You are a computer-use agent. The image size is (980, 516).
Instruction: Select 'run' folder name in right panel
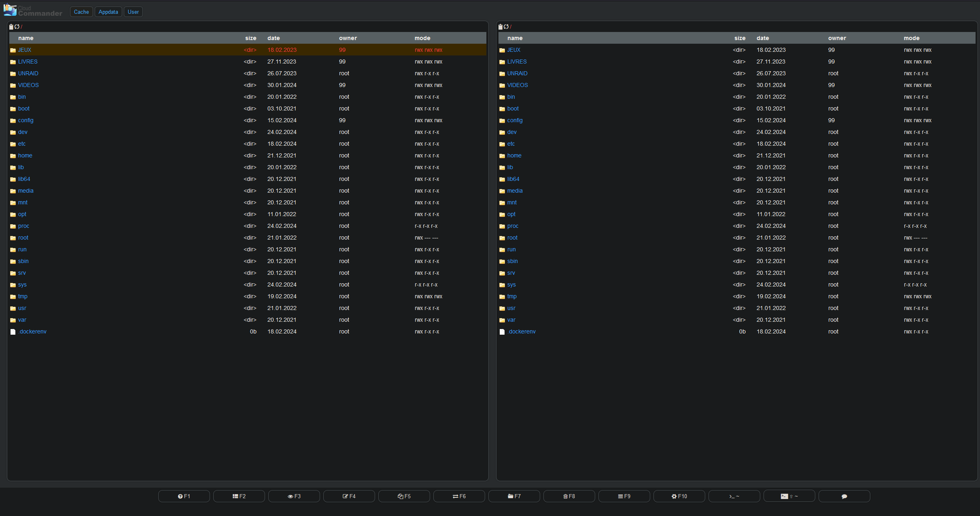pyautogui.click(x=511, y=249)
